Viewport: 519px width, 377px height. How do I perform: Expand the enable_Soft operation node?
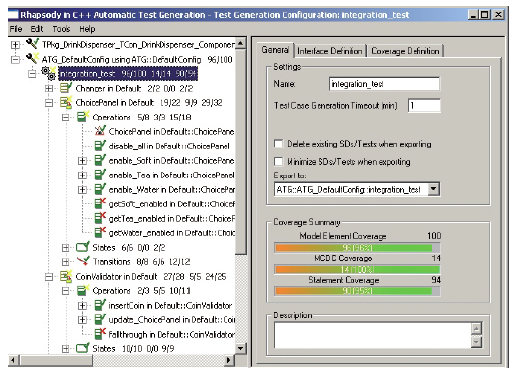[82, 161]
